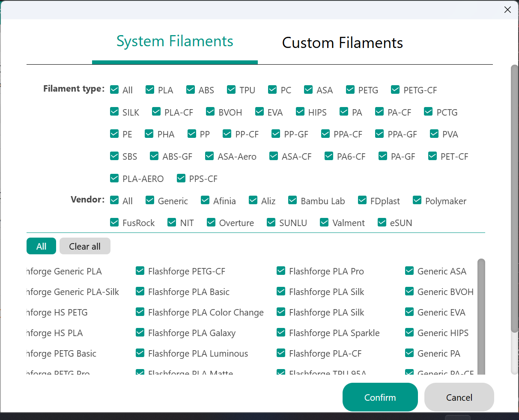
Task: Uncheck the PLA-CF filament type
Action: pyautogui.click(x=156, y=112)
